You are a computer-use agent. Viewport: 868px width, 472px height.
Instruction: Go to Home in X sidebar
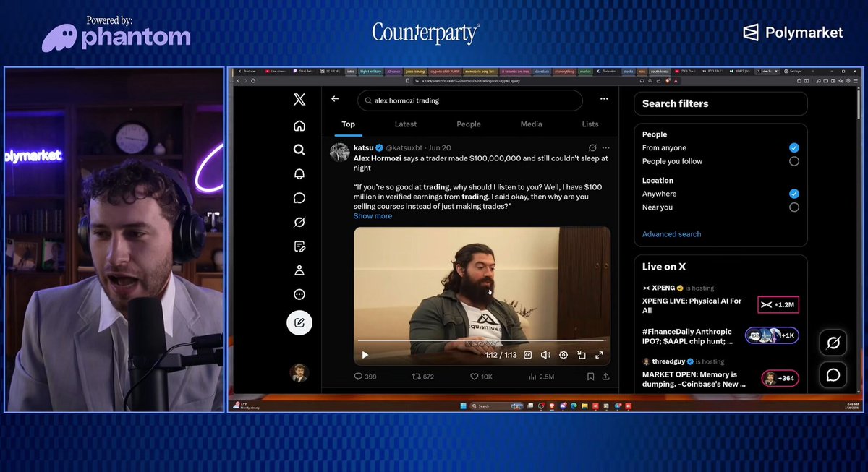pyautogui.click(x=299, y=126)
